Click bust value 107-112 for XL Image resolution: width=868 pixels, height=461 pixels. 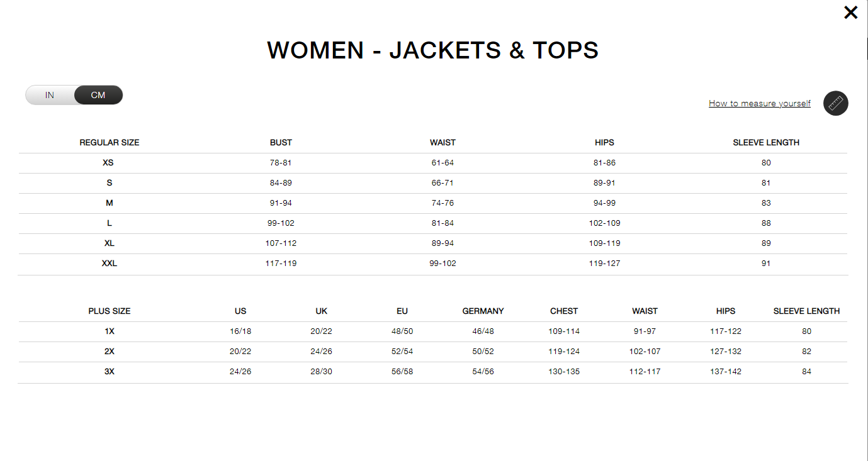[x=281, y=243]
